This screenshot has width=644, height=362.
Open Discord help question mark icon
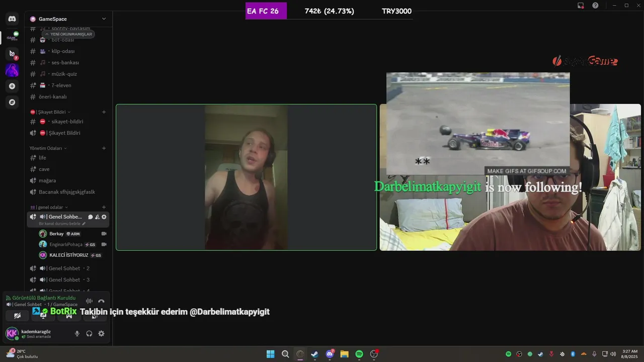pos(595,5)
